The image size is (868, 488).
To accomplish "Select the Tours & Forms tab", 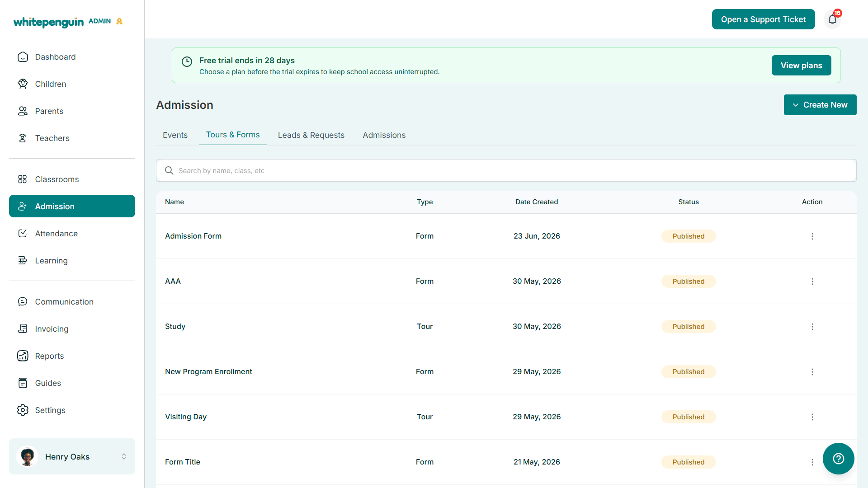I will coord(233,135).
